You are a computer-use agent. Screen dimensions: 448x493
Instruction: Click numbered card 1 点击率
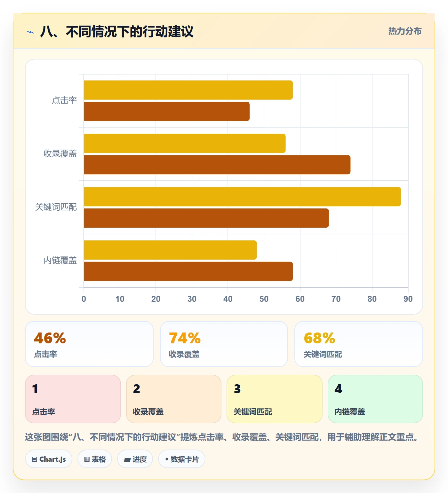click(x=73, y=399)
